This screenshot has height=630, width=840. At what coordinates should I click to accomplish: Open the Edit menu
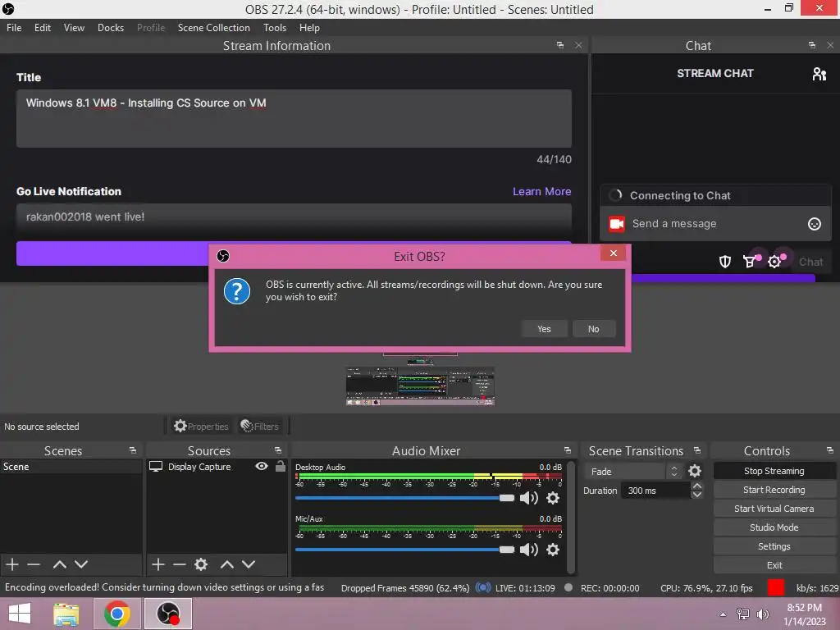pyautogui.click(x=43, y=28)
